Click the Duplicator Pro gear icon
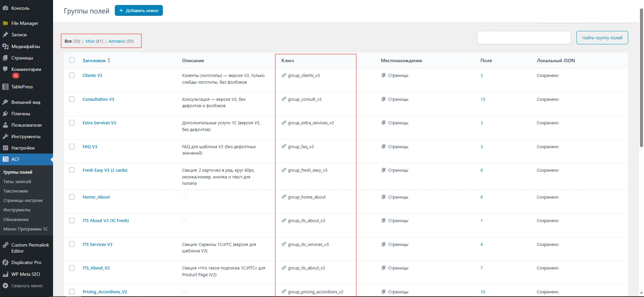Screen dimensions: 644x297 5,262
